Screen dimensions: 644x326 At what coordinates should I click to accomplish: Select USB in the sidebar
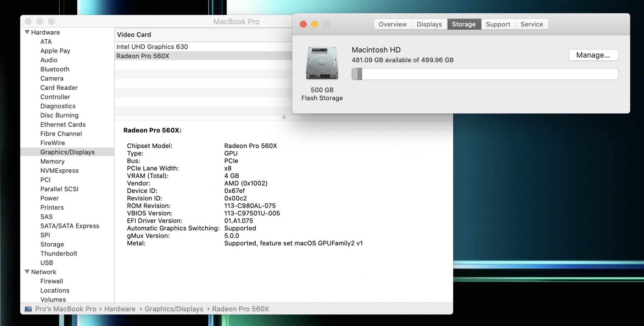tap(47, 263)
